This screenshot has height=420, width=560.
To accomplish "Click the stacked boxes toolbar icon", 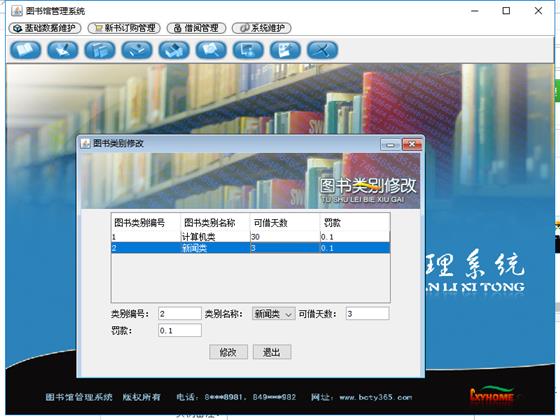I will point(174,50).
